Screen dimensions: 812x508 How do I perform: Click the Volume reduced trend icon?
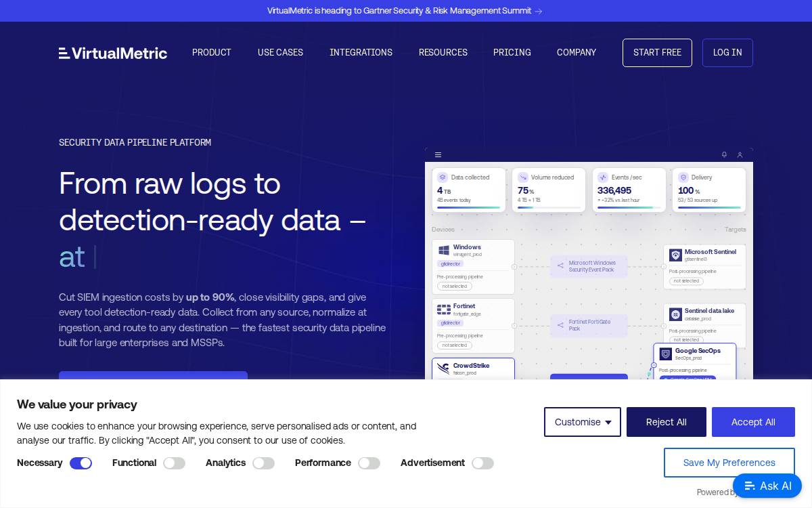pyautogui.click(x=523, y=177)
